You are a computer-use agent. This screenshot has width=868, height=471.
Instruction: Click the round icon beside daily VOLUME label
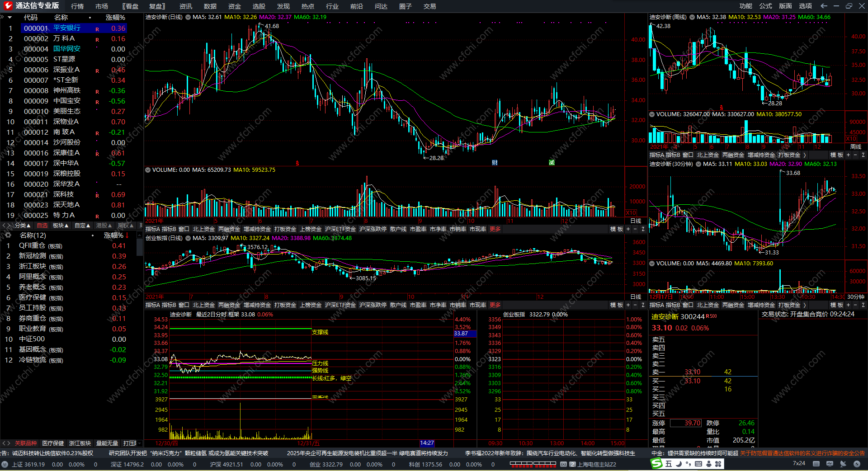coord(147,170)
